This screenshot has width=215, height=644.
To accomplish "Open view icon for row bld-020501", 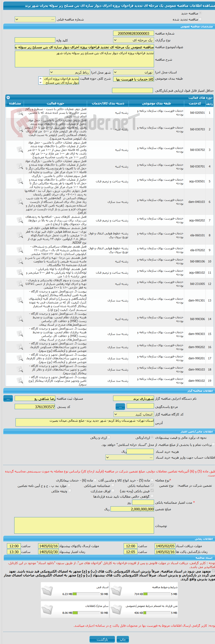I will [x=20, y=113].
